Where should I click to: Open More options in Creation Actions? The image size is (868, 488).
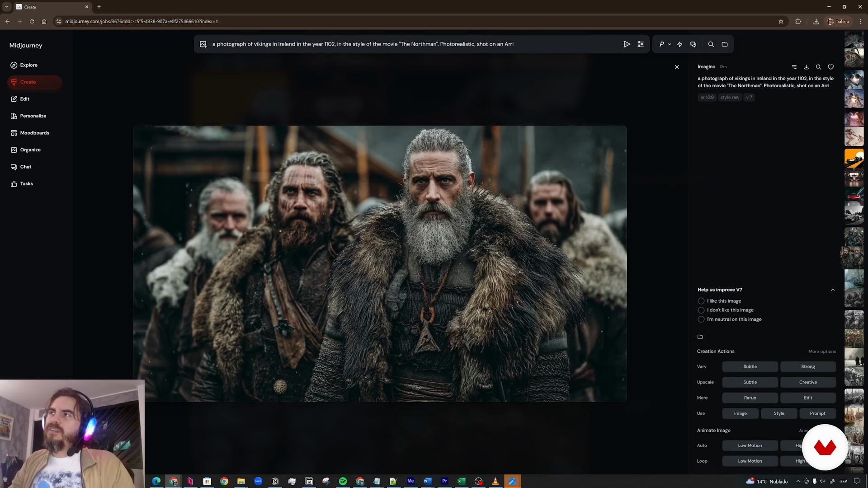pos(822,352)
